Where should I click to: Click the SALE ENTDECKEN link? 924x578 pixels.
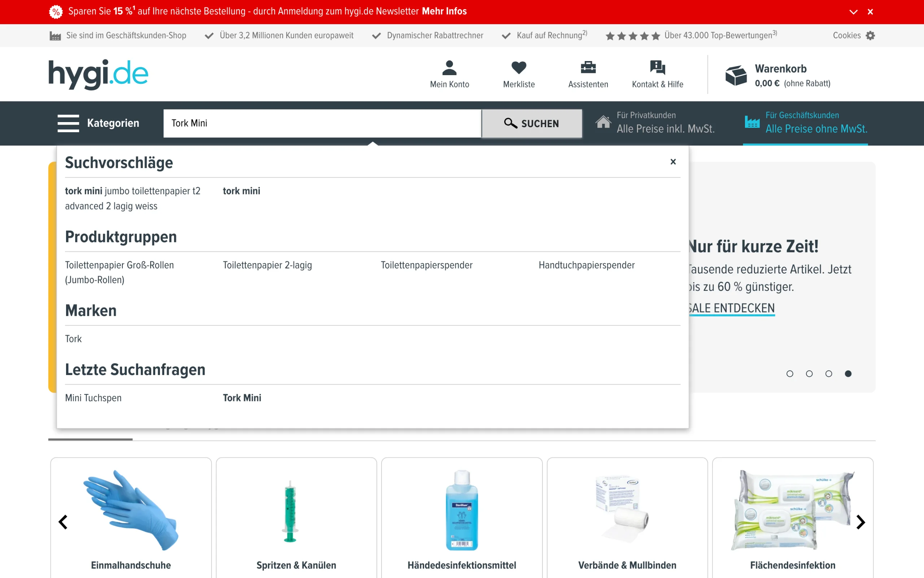732,308
